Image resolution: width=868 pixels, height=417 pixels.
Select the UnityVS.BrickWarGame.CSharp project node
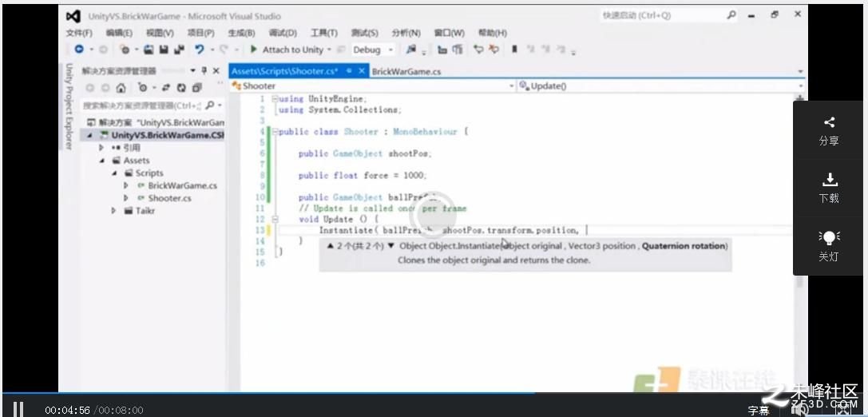pos(168,135)
